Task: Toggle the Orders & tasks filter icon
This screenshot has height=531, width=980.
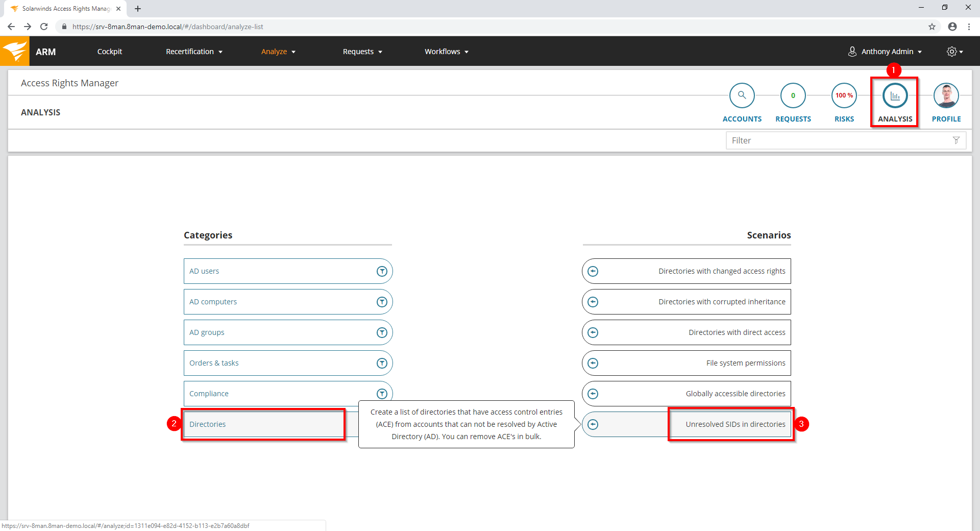Action: point(382,363)
